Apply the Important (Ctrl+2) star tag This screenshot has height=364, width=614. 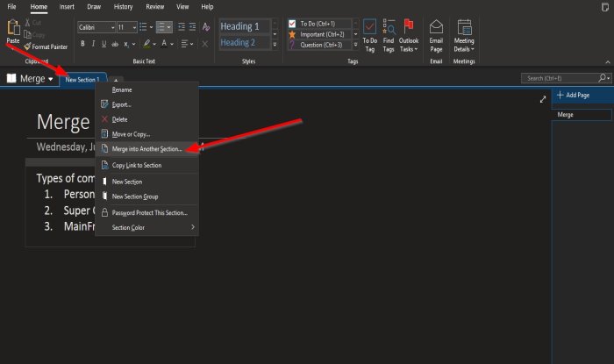(319, 34)
